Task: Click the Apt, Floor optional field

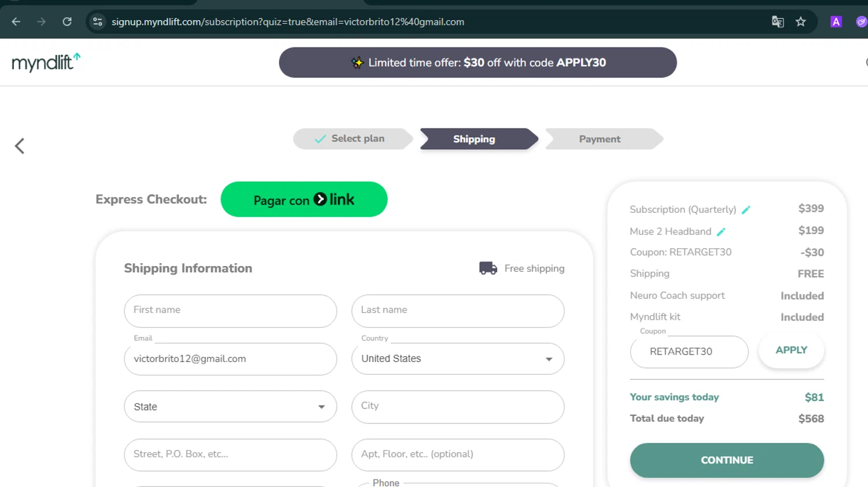Action: (458, 455)
